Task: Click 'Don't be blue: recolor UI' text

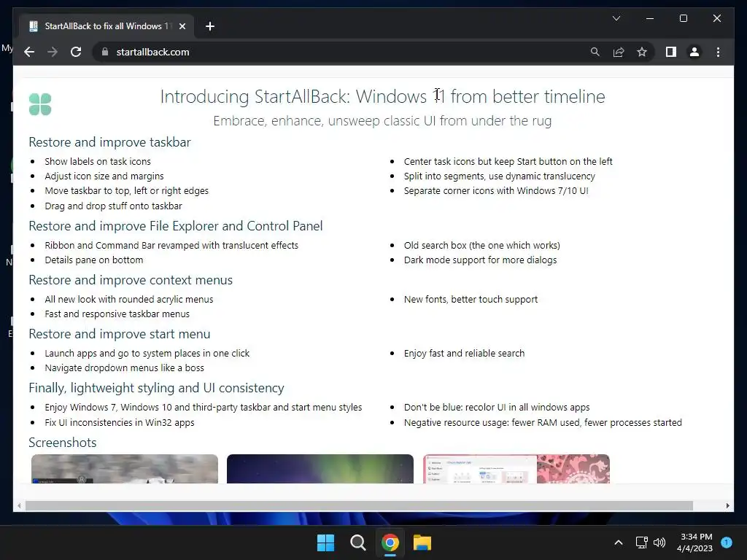Action: (x=497, y=407)
